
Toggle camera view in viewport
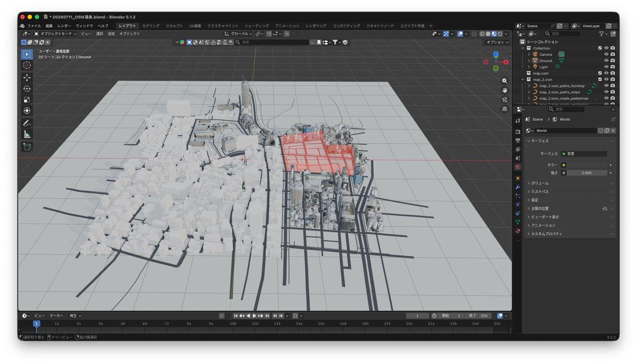coord(504,100)
